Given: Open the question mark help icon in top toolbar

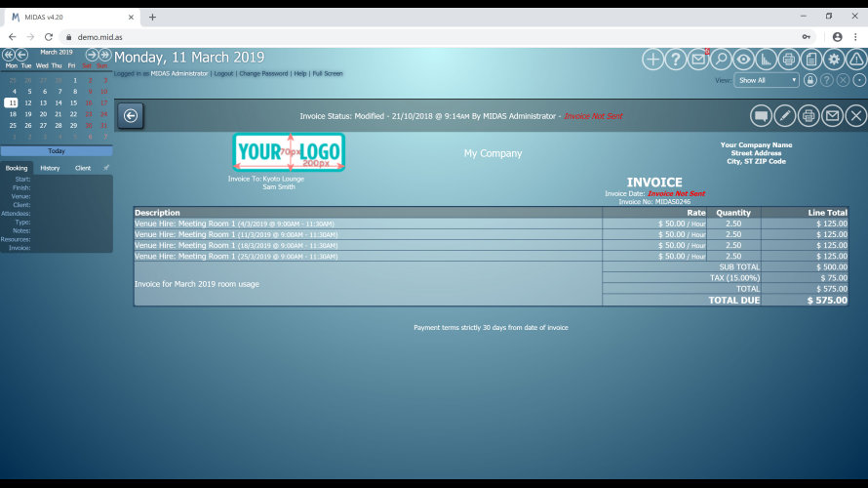Looking at the screenshot, I should click(x=675, y=60).
